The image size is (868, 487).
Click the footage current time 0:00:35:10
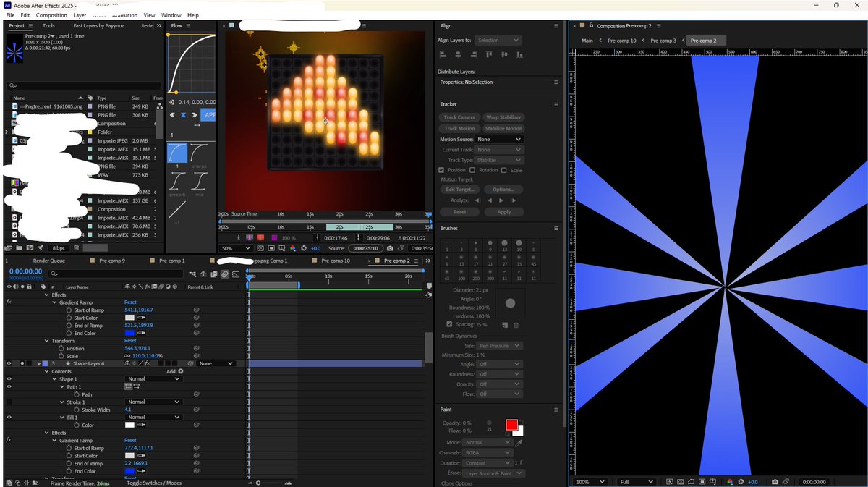point(366,248)
